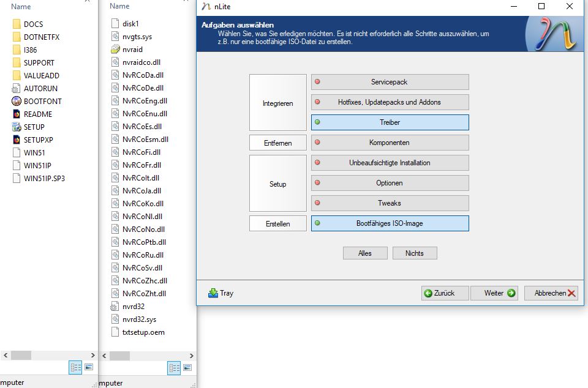588x388 pixels.
Task: Cancel with the Abbrechen button
Action: [x=551, y=293]
